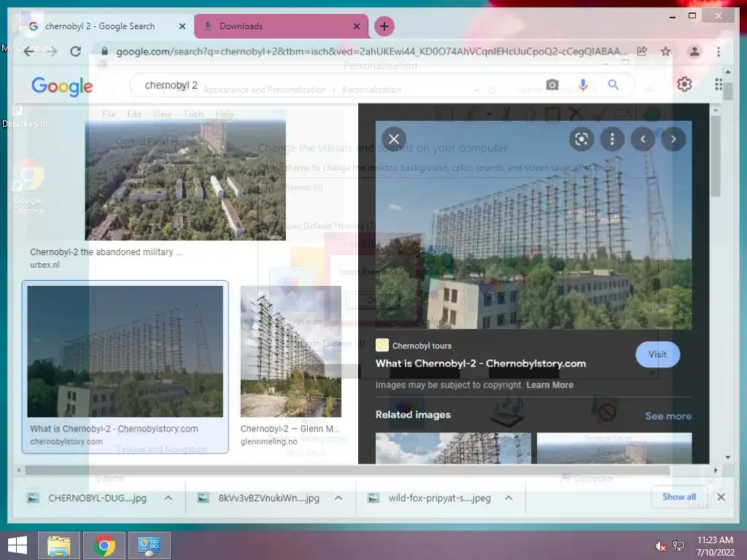Focus the chernobyl 2 search box

(333, 85)
